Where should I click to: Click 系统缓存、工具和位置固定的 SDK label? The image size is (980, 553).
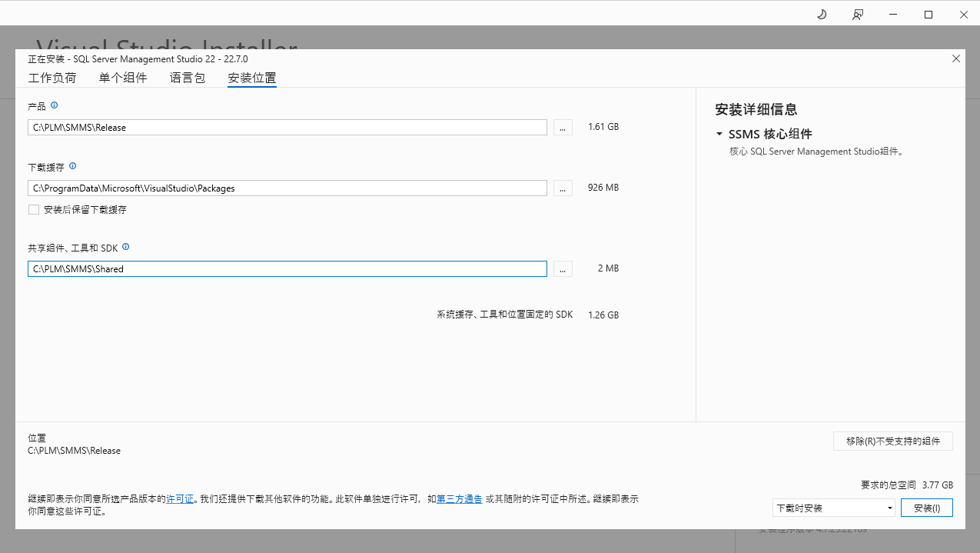pyautogui.click(x=505, y=315)
